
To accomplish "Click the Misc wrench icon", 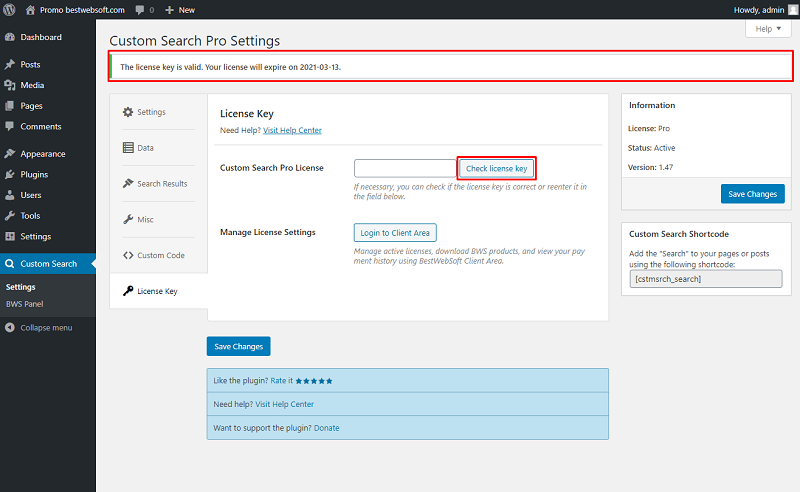I will [x=128, y=219].
